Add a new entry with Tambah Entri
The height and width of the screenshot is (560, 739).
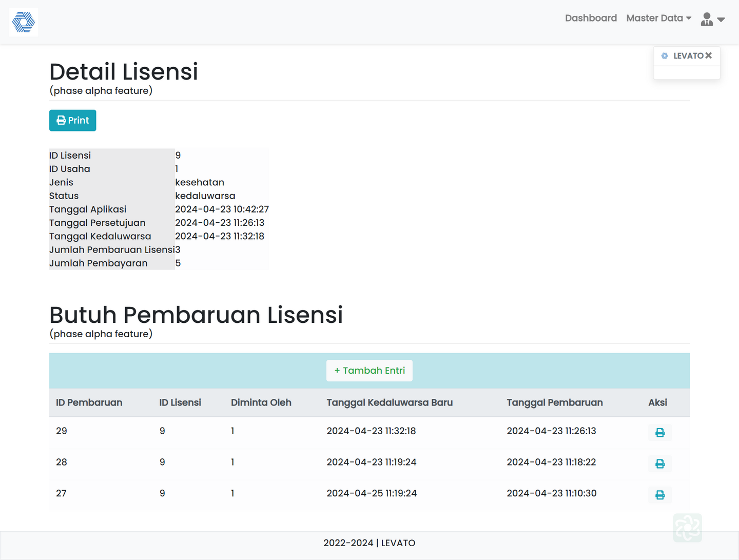point(369,371)
